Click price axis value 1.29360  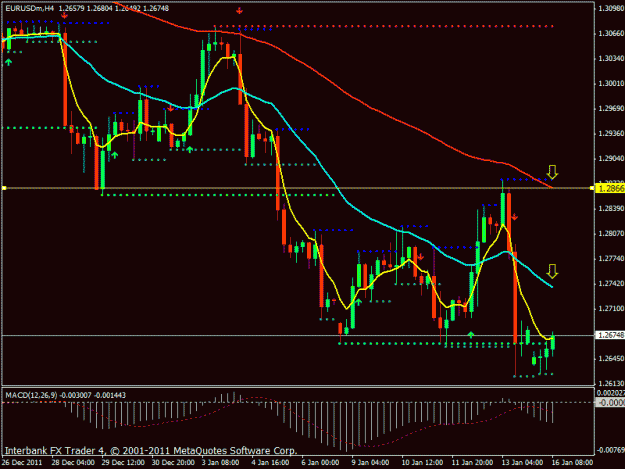coord(611,133)
